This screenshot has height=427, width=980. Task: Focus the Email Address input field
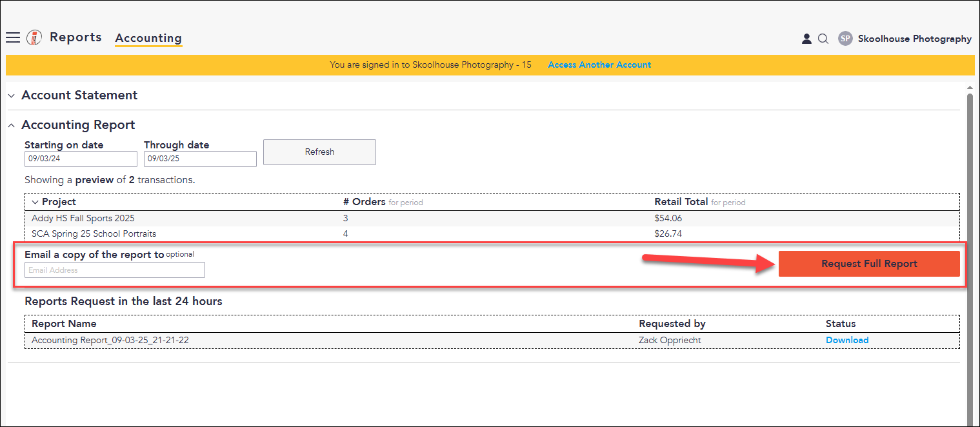click(x=115, y=270)
